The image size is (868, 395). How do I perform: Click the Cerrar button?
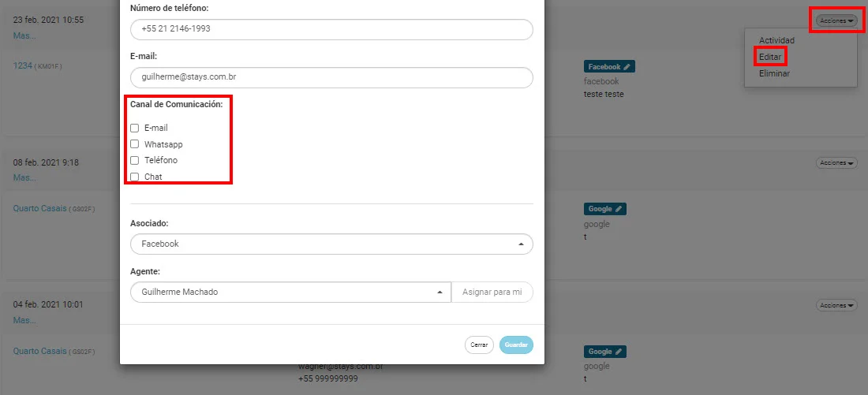click(x=479, y=345)
